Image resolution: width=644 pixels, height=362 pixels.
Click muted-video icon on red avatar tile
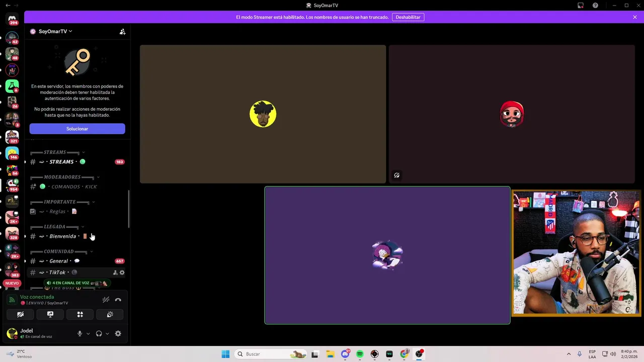point(397,175)
